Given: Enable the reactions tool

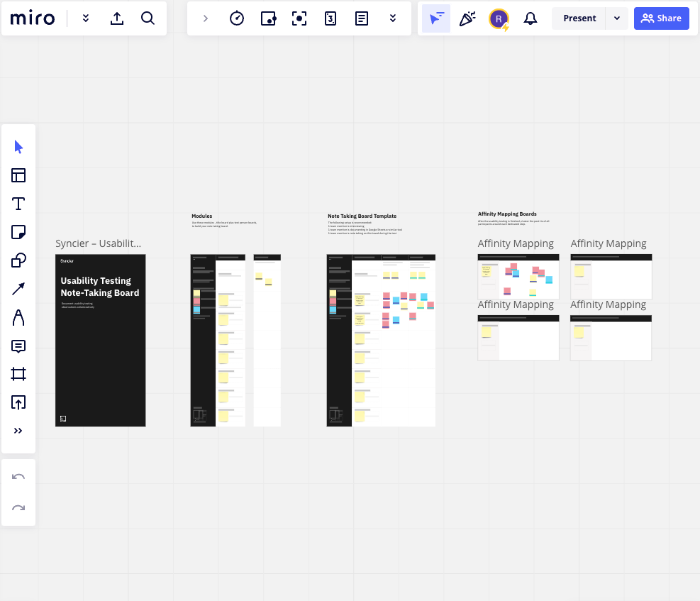Looking at the screenshot, I should pos(467,18).
